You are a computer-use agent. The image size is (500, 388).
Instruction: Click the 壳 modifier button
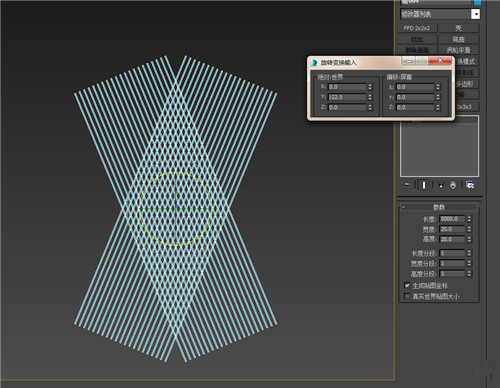click(459, 28)
